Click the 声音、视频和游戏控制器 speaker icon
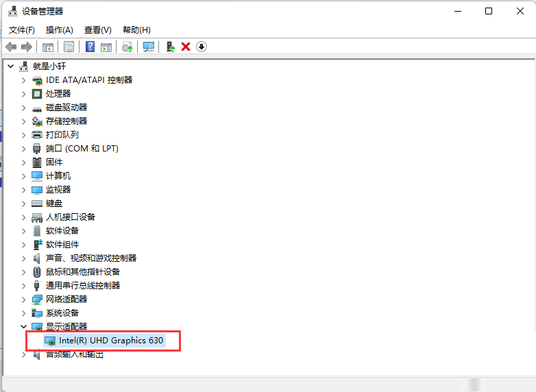The width and height of the screenshot is (536, 392). tap(36, 258)
